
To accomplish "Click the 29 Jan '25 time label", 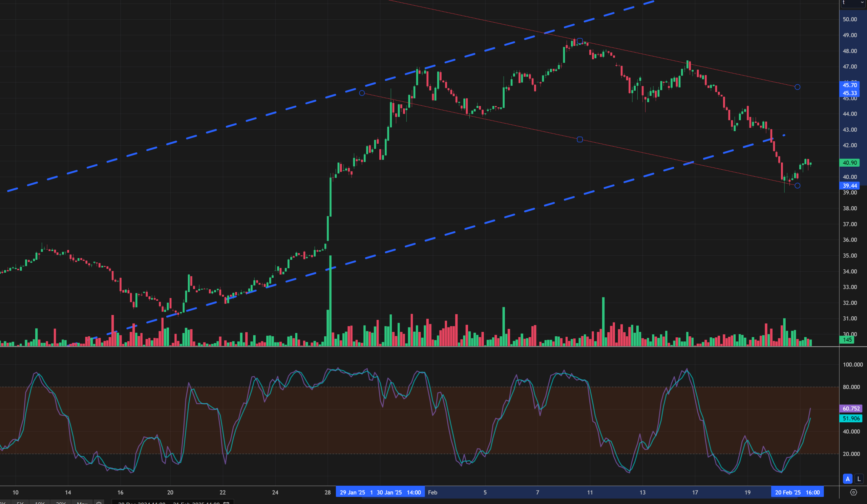I will point(352,492).
